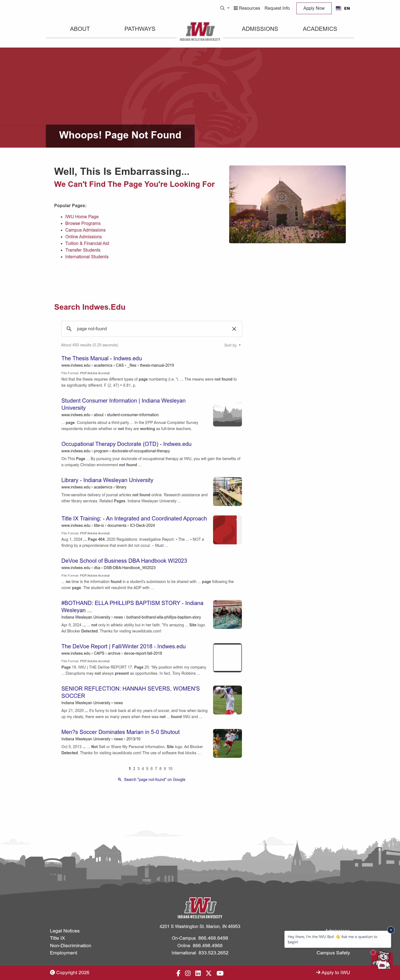The height and width of the screenshot is (980, 400).
Task: Open the Transfer Students link
Action: click(x=82, y=250)
